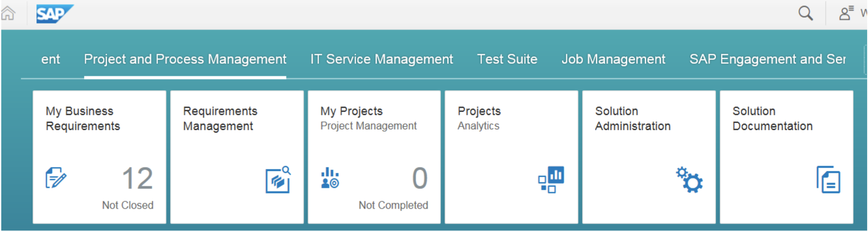Open the 0 Not Completed projects count
The width and height of the screenshot is (868, 231).
[x=419, y=179]
